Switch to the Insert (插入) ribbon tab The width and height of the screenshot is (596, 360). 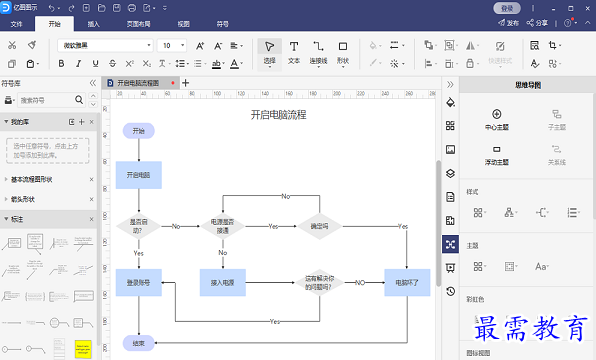tap(94, 24)
